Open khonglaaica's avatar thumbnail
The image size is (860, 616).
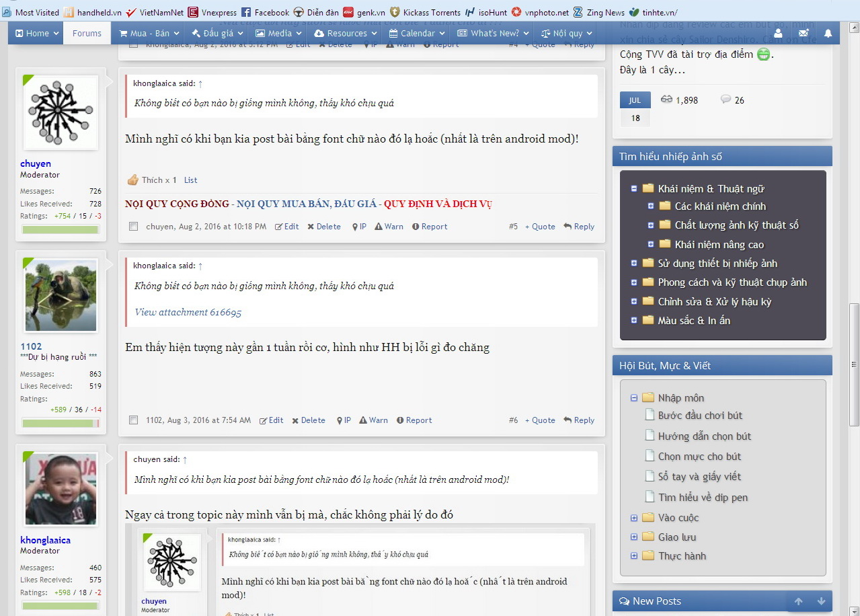(x=61, y=489)
